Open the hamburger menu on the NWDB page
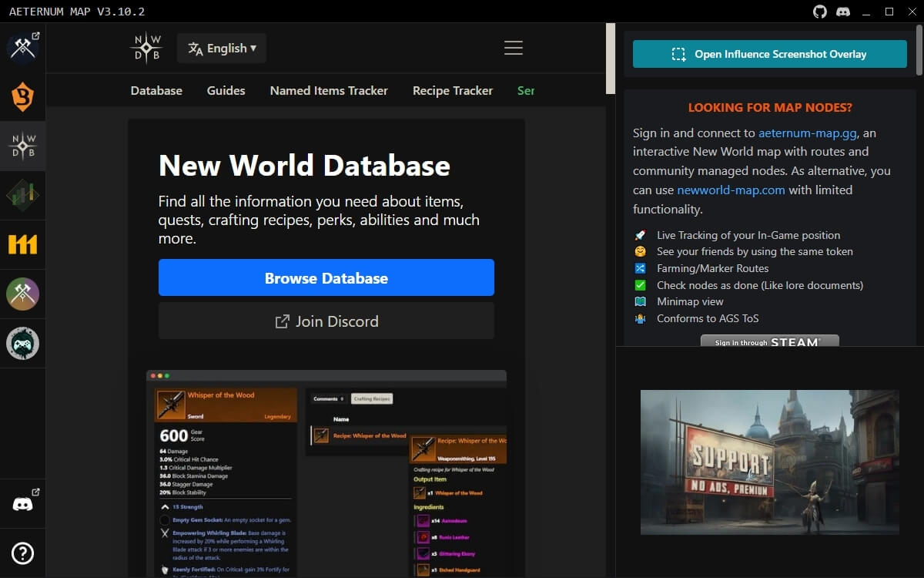This screenshot has height=578, width=924. click(514, 48)
